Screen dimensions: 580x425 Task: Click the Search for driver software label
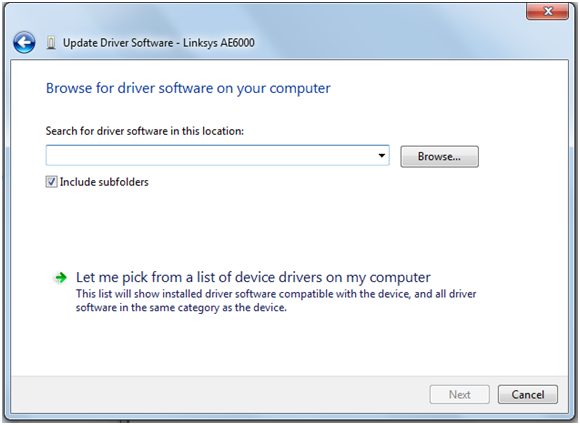(145, 131)
